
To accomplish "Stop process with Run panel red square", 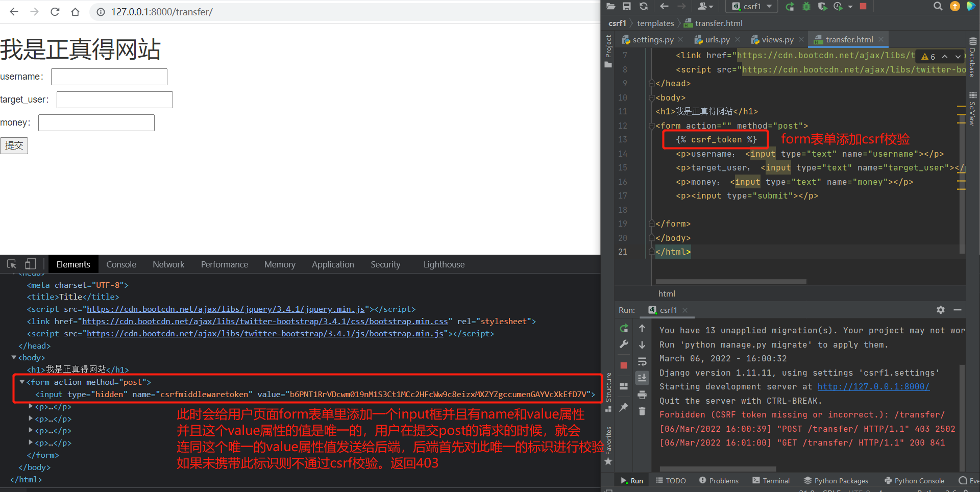I will (624, 365).
